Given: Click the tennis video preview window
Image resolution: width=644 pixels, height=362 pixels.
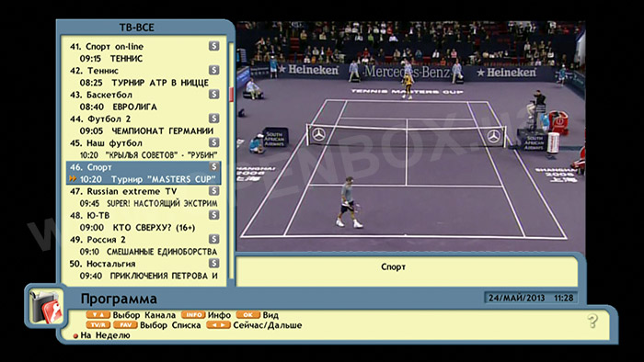Looking at the screenshot, I should click(x=410, y=137).
